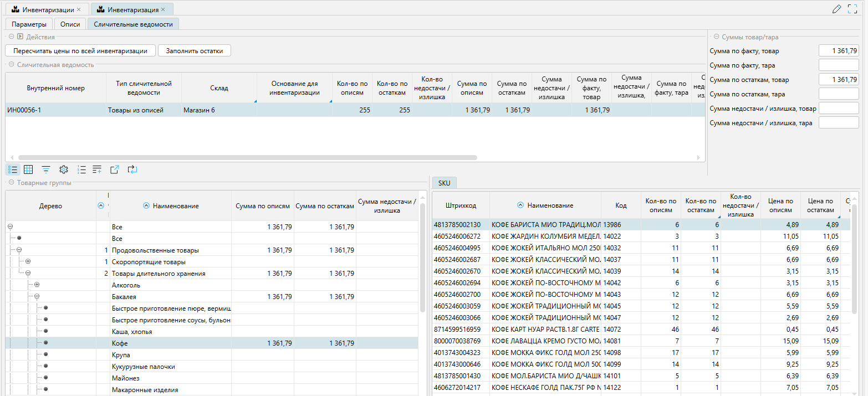
Task: Toggle fullscreen with the corner-brackets icon
Action: tap(852, 9)
